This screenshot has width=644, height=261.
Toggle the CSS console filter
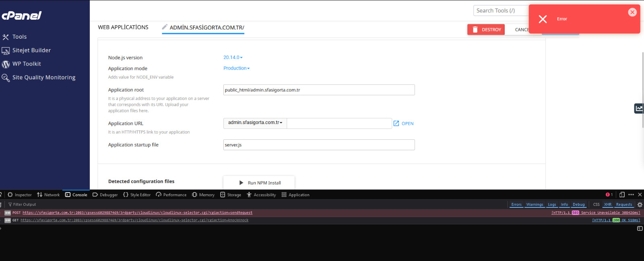597,205
